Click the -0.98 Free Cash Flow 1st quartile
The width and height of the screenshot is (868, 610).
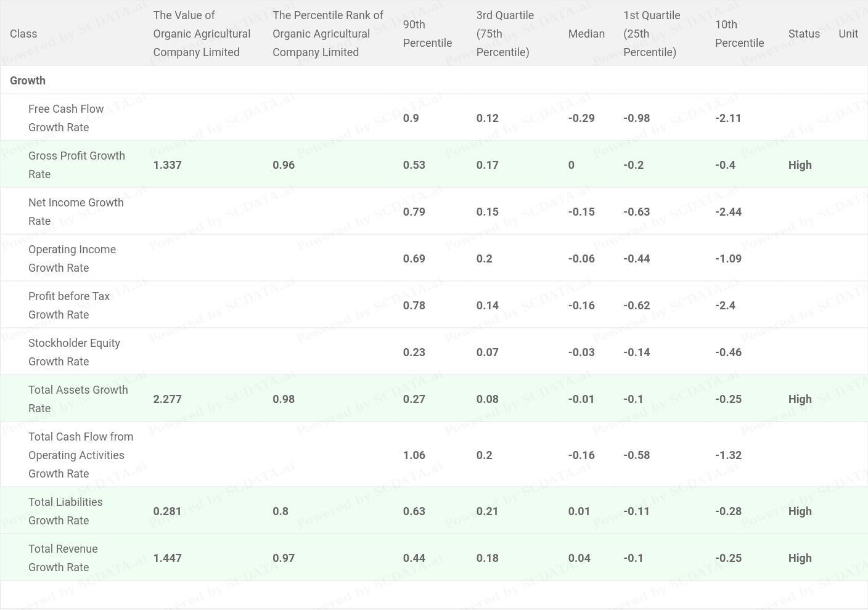click(636, 118)
